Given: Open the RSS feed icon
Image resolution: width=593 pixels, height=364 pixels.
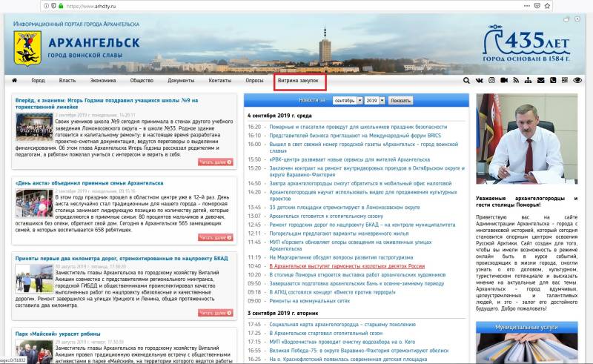Looking at the screenshot, I should tap(515, 80).
